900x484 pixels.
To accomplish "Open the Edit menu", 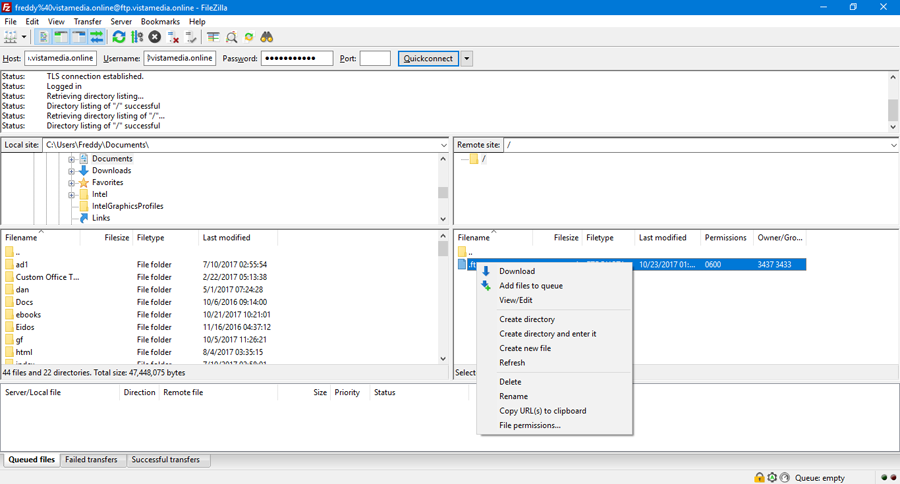I will 32,22.
